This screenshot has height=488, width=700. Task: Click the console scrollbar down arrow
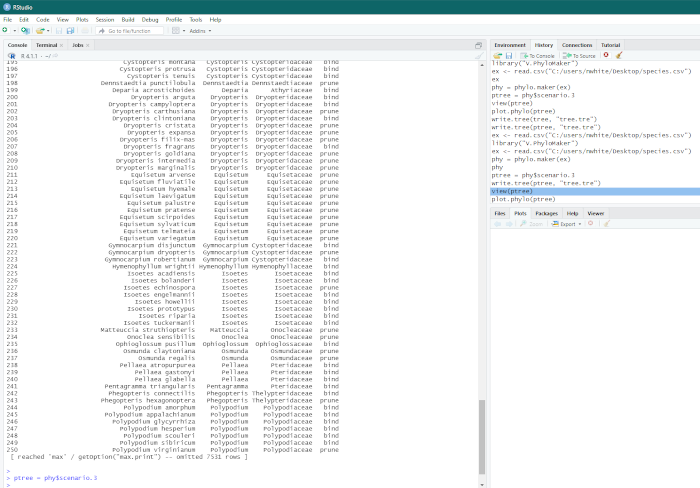click(x=482, y=484)
